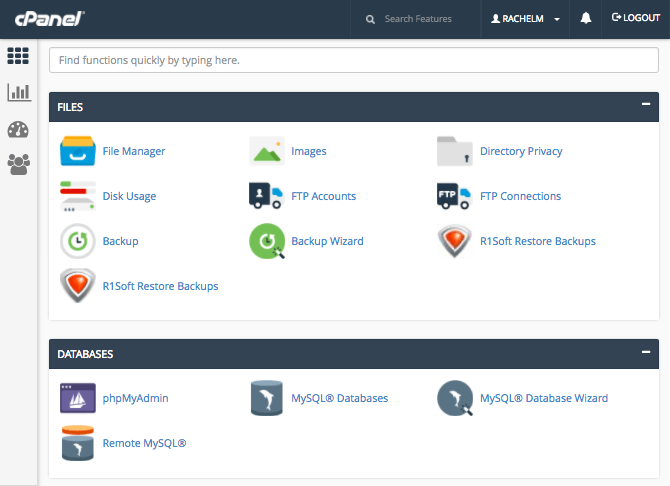670x486 pixels.
Task: Open the Remote MySQL® link
Action: (144, 443)
